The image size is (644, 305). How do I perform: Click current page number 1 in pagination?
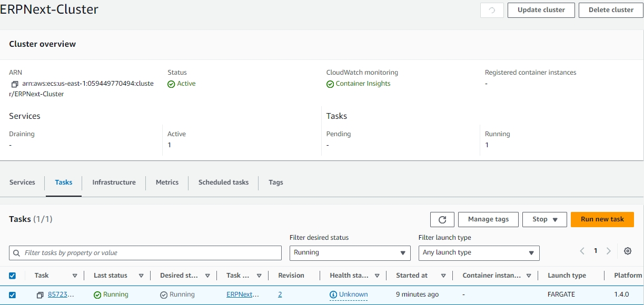[x=596, y=251]
